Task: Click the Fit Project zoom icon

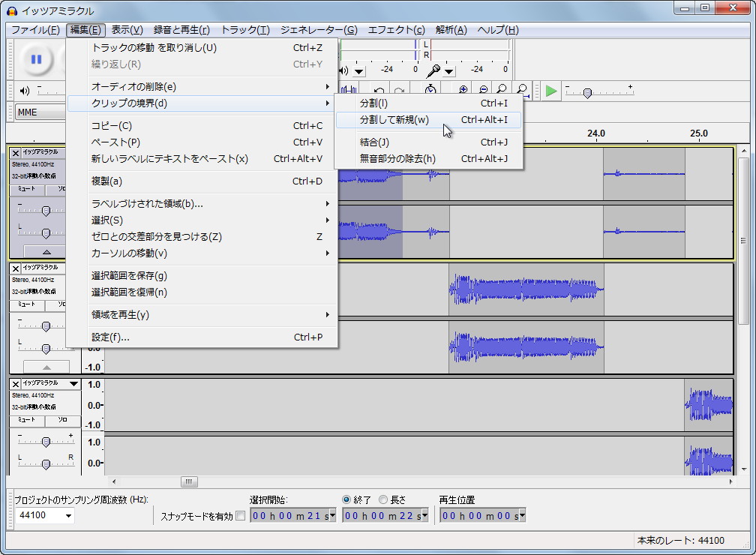Action: click(522, 90)
